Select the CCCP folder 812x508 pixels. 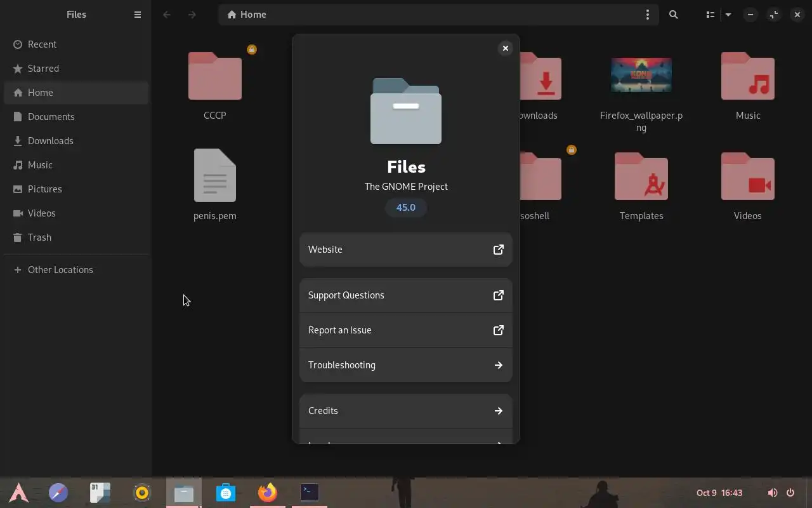(215, 76)
